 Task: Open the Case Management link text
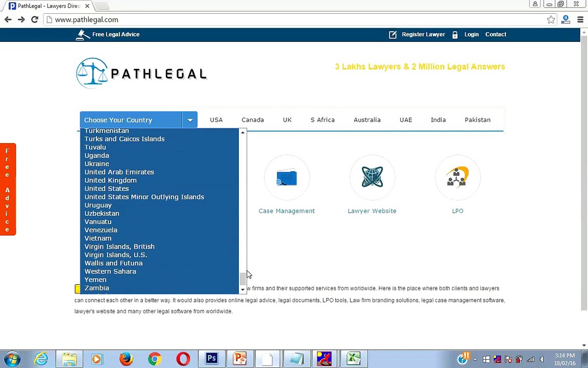click(287, 211)
